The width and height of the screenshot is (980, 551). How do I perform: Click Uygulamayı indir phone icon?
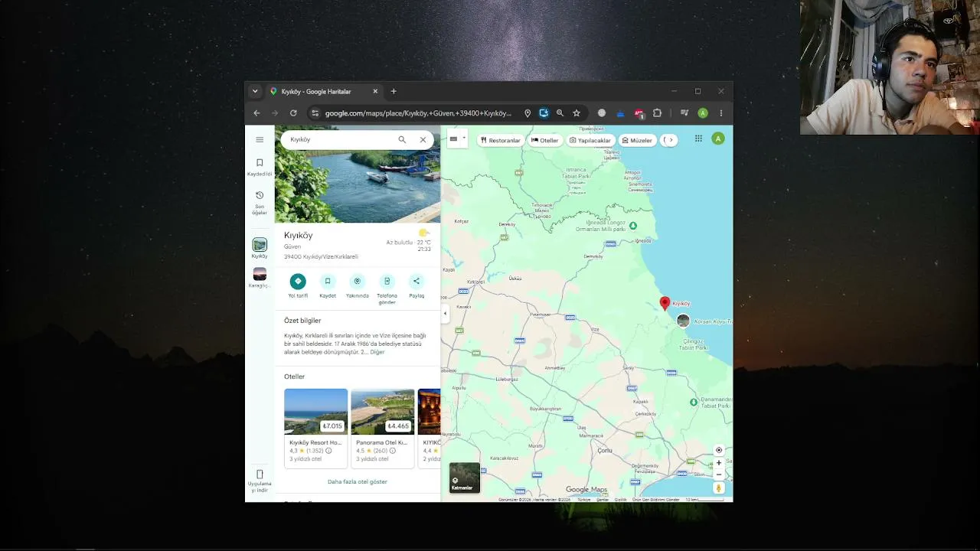[x=260, y=474]
